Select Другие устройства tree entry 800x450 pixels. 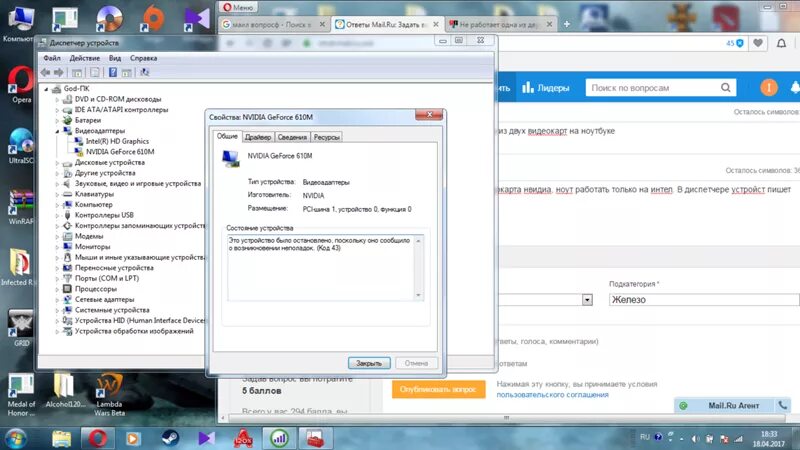[105, 173]
